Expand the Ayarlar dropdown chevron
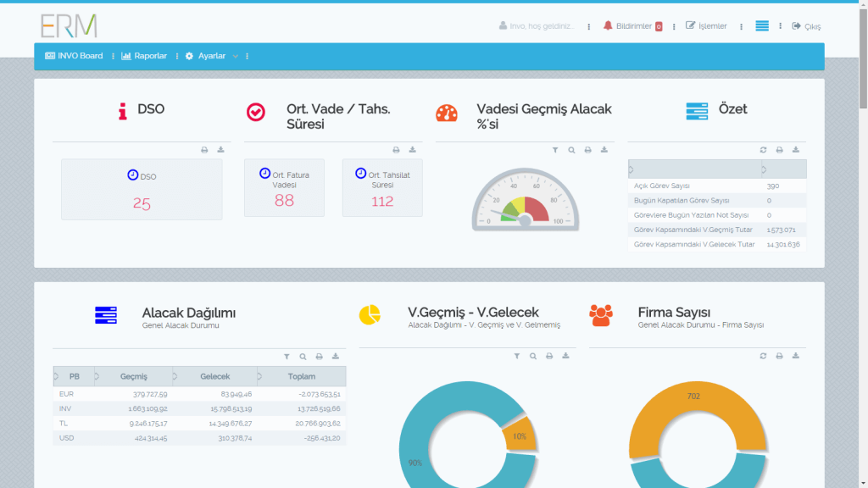 236,57
